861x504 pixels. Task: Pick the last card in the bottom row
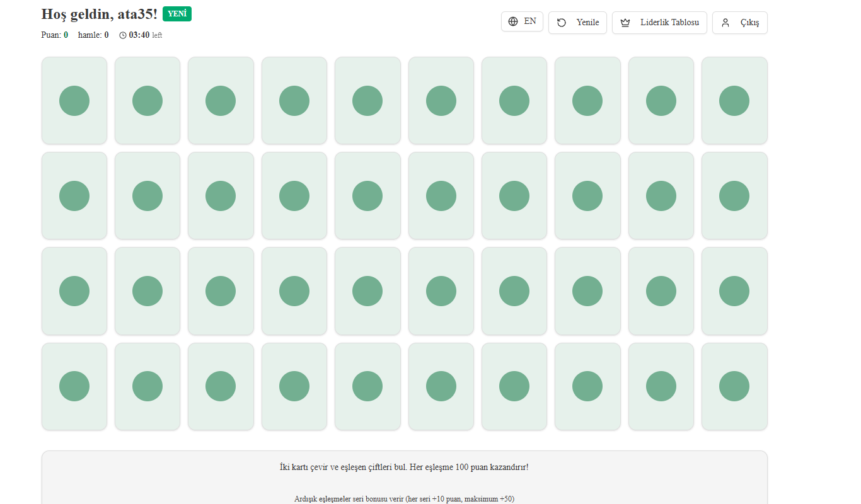click(734, 386)
